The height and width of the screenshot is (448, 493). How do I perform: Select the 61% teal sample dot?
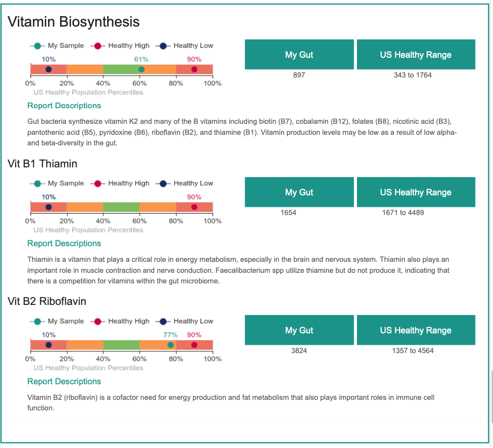pos(142,70)
